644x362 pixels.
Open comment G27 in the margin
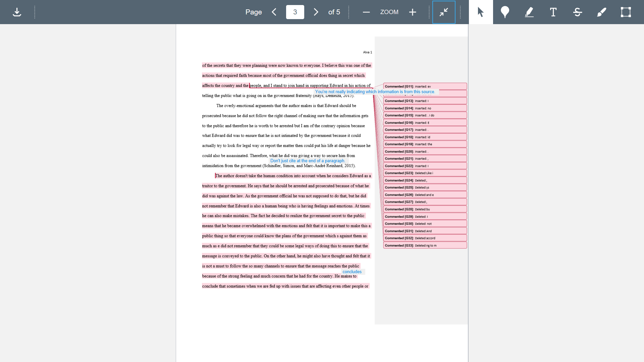(425, 202)
